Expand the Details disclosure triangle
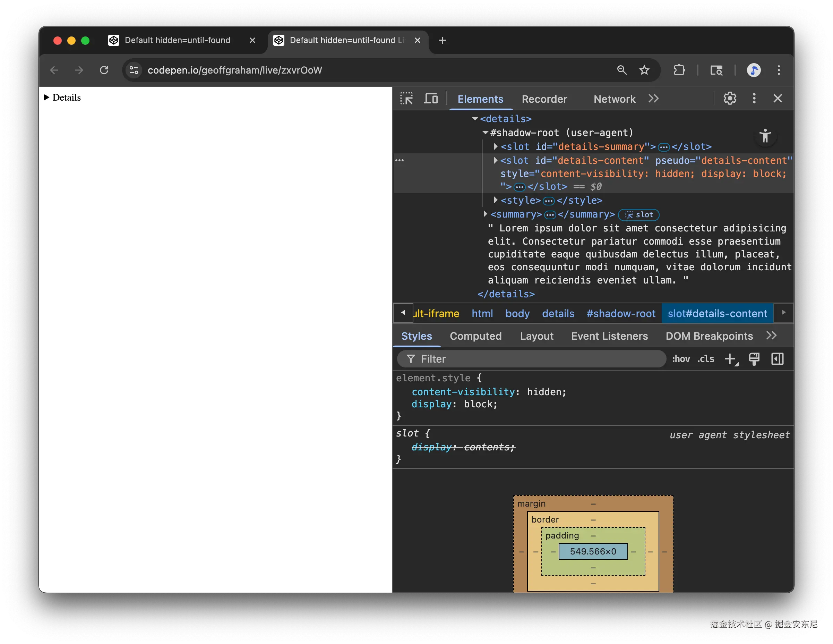Screen dimensions: 833x644 pos(46,98)
